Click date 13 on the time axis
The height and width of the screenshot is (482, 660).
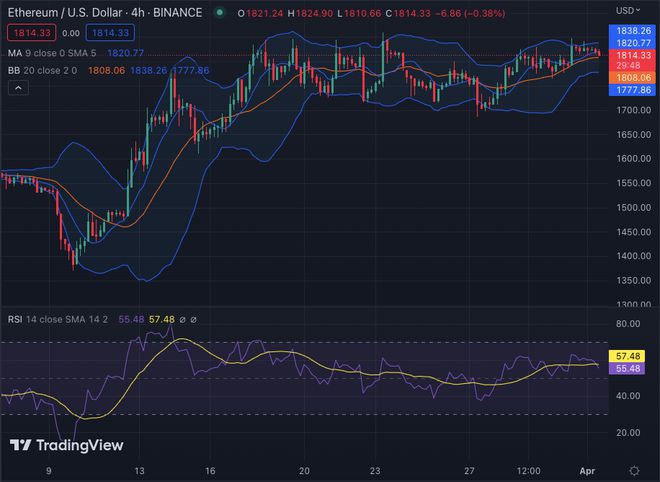point(140,469)
